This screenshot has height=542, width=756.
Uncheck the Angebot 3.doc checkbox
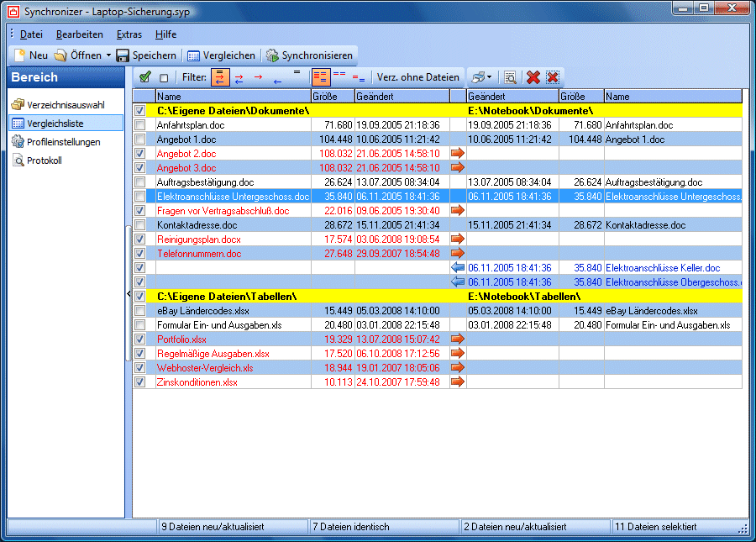click(139, 168)
